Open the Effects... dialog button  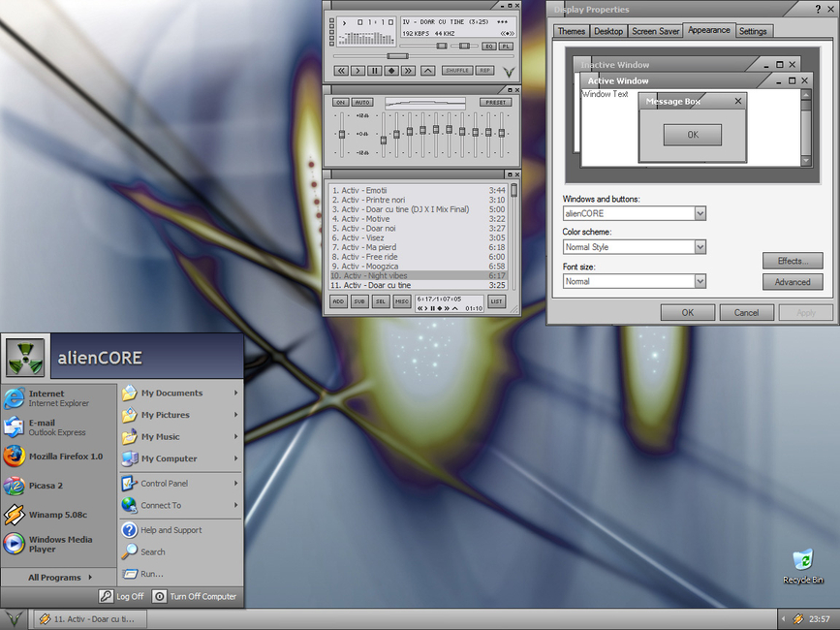click(793, 261)
